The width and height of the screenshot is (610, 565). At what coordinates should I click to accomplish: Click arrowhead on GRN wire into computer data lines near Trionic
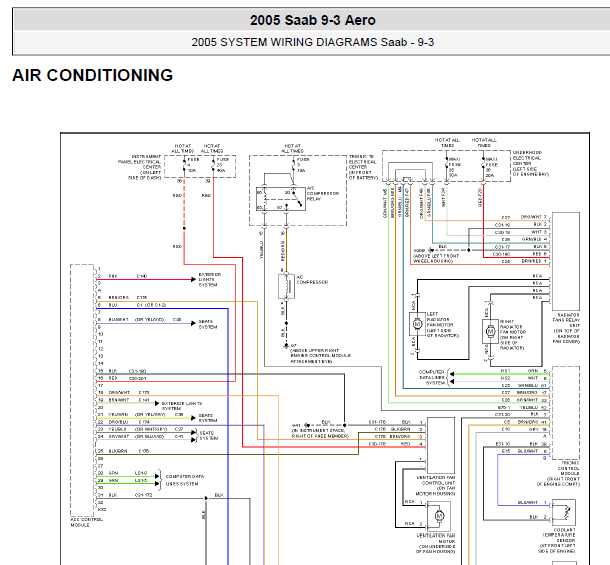(x=452, y=374)
